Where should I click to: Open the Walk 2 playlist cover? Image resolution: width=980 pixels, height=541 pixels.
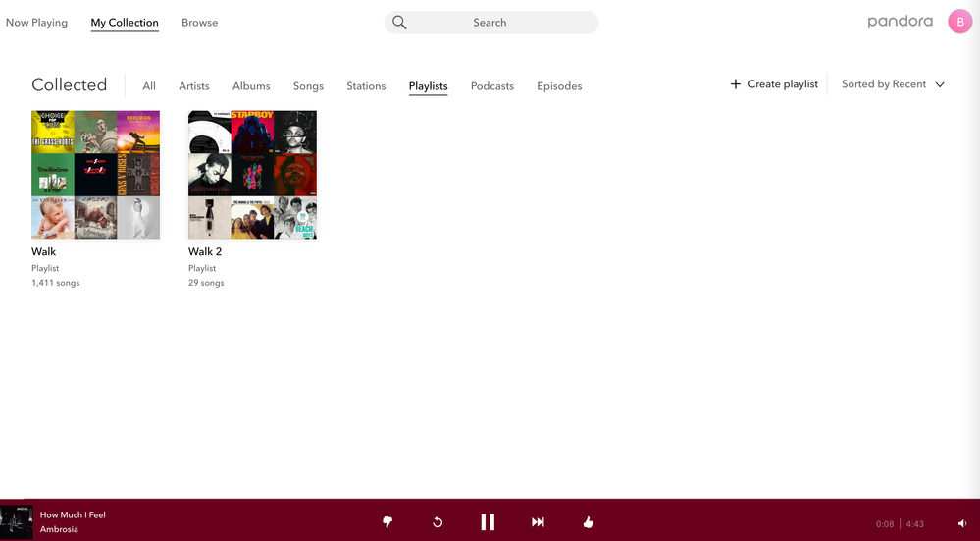[252, 175]
